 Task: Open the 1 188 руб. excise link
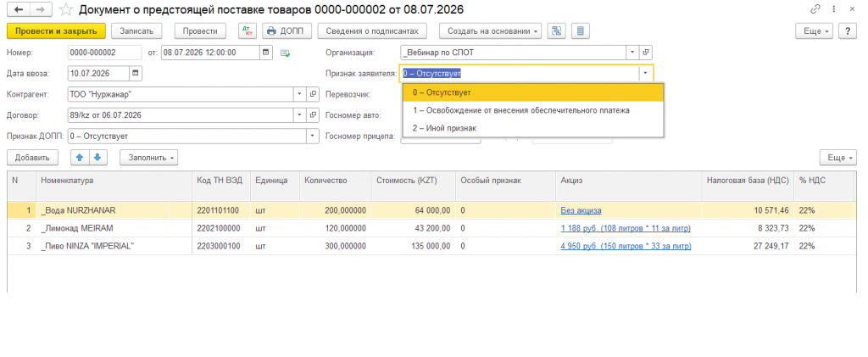tap(626, 228)
